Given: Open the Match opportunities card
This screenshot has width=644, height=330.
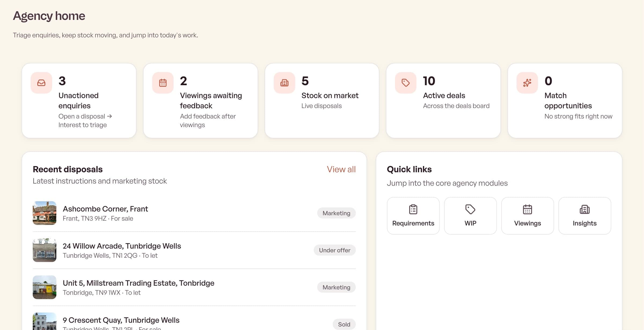Looking at the screenshot, I should [x=565, y=101].
